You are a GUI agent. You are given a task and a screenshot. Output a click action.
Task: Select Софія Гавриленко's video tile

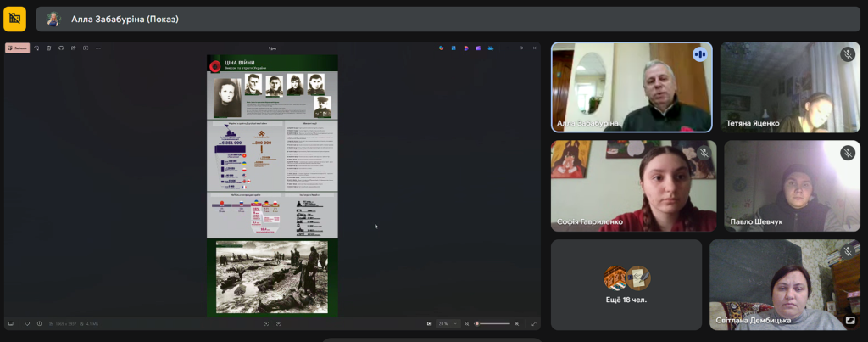[x=633, y=186]
